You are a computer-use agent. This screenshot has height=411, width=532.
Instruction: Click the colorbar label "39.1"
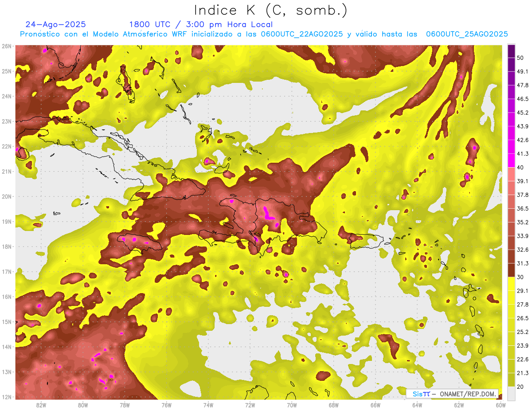pos(522,181)
